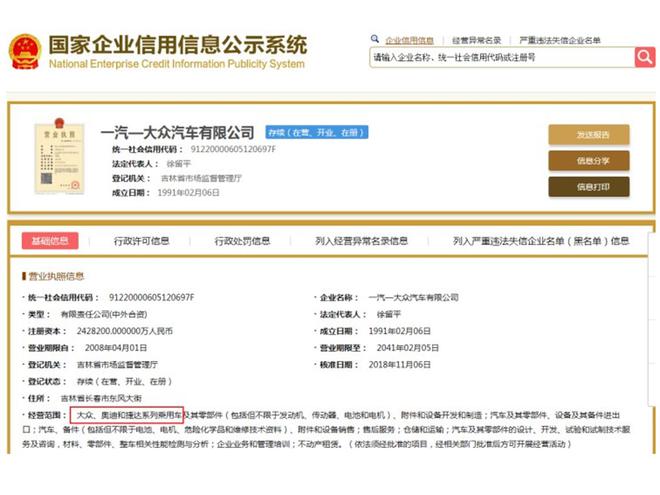Click 吉林省市场监督管理厅 in the header card
Image resolution: width=660 pixels, height=495 pixels.
pos(201,178)
